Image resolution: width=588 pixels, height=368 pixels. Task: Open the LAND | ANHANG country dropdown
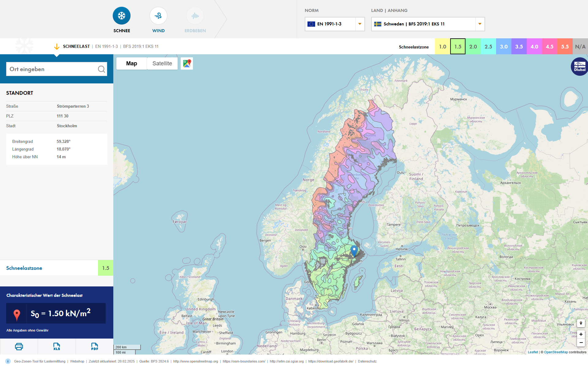(428, 24)
